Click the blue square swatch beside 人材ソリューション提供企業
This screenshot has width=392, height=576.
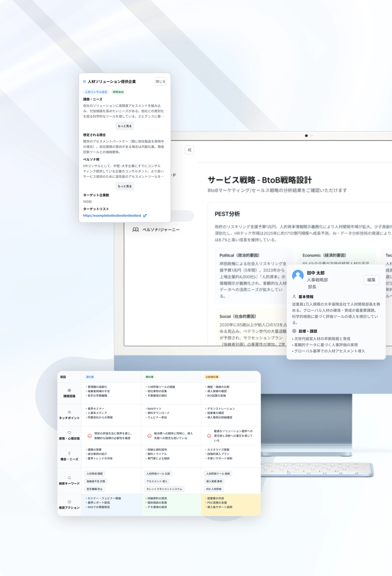84,82
